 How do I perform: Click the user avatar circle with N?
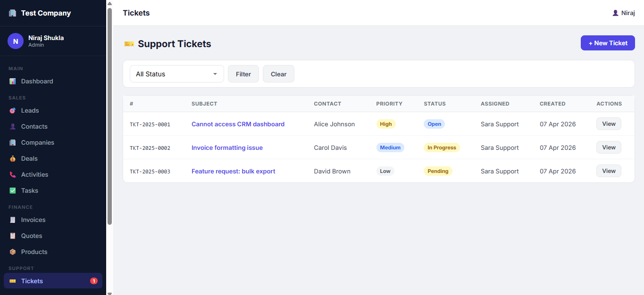16,41
